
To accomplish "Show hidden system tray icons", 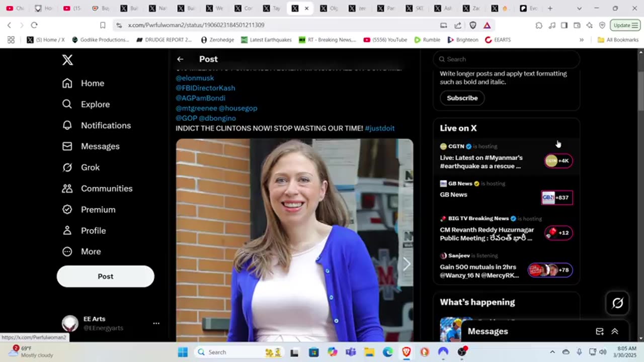I will pyautogui.click(x=552, y=352).
